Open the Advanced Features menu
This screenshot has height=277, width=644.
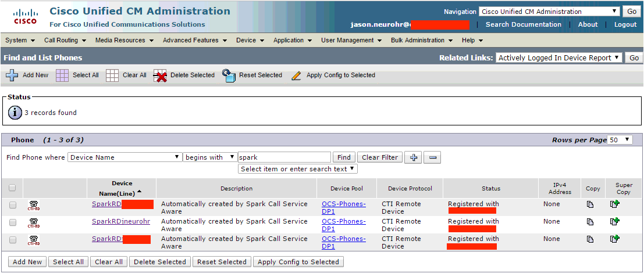click(x=195, y=40)
